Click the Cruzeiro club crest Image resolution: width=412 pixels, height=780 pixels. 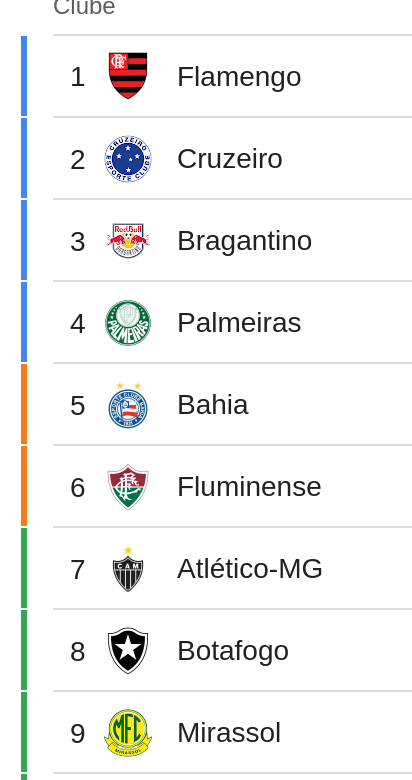point(128,159)
